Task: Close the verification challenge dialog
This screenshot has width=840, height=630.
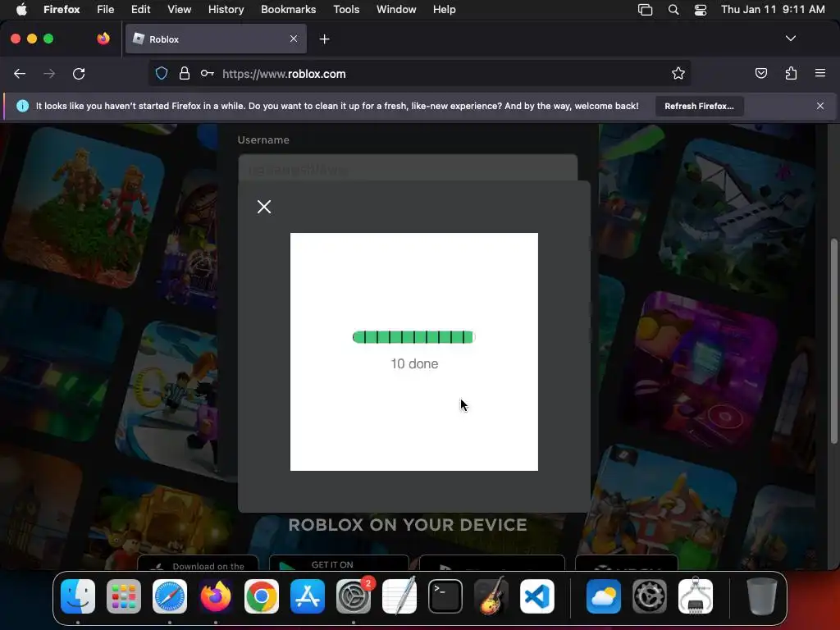Action: coord(263,207)
